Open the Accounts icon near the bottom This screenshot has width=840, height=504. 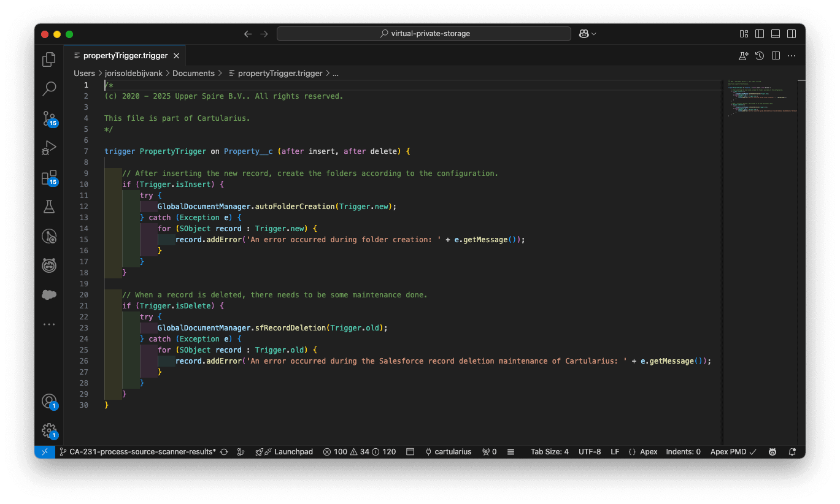click(x=49, y=401)
